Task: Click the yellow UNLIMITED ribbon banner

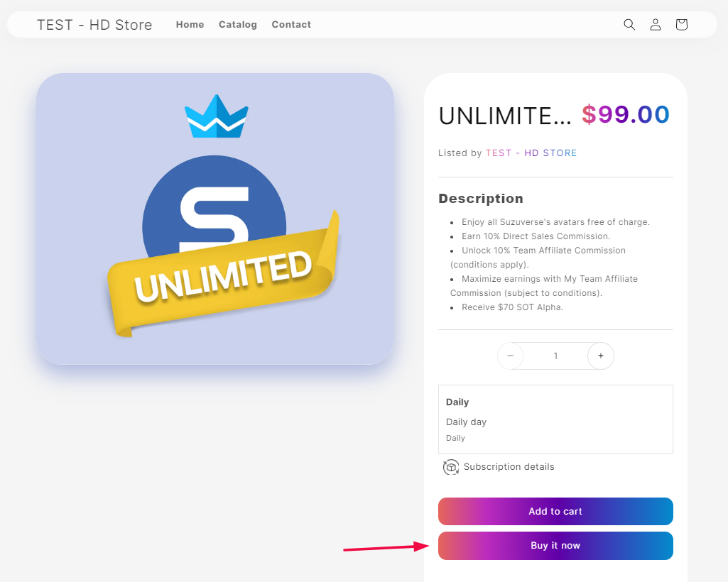Action: pyautogui.click(x=224, y=277)
